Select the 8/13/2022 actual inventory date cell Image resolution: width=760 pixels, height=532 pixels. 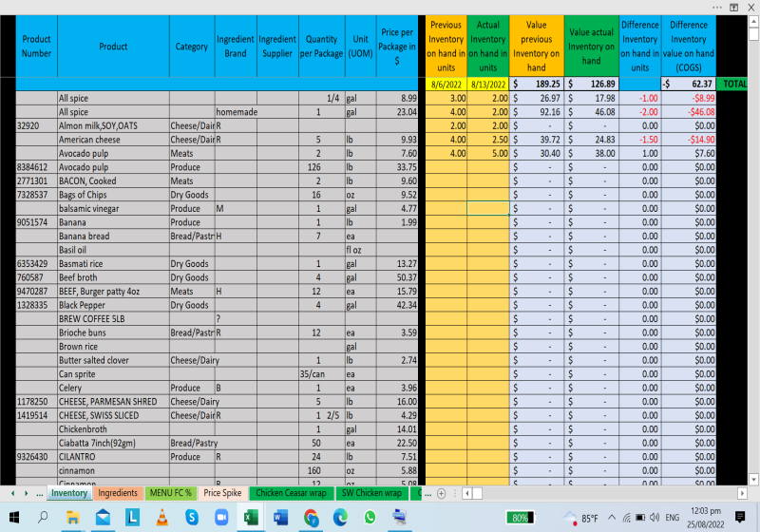[x=487, y=84]
